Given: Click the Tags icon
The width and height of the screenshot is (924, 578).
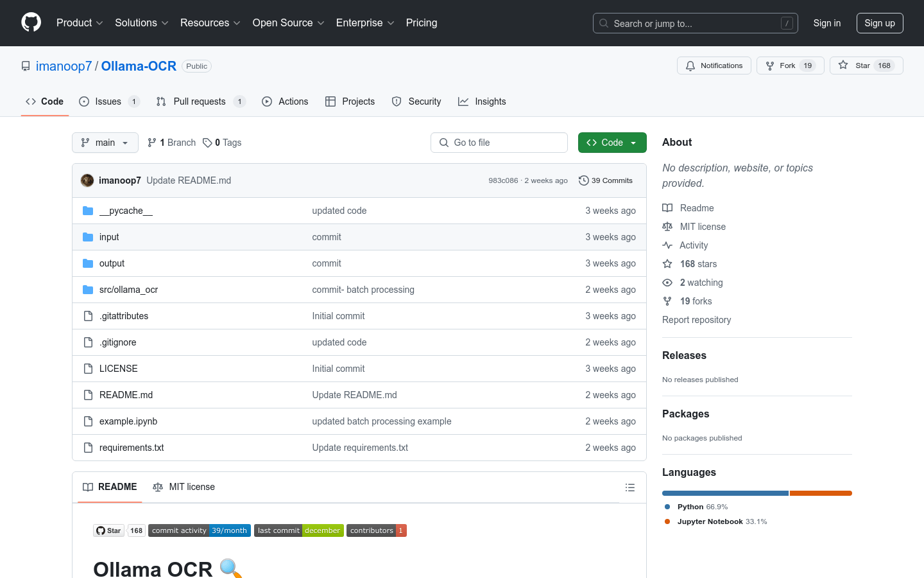Looking at the screenshot, I should click(207, 143).
